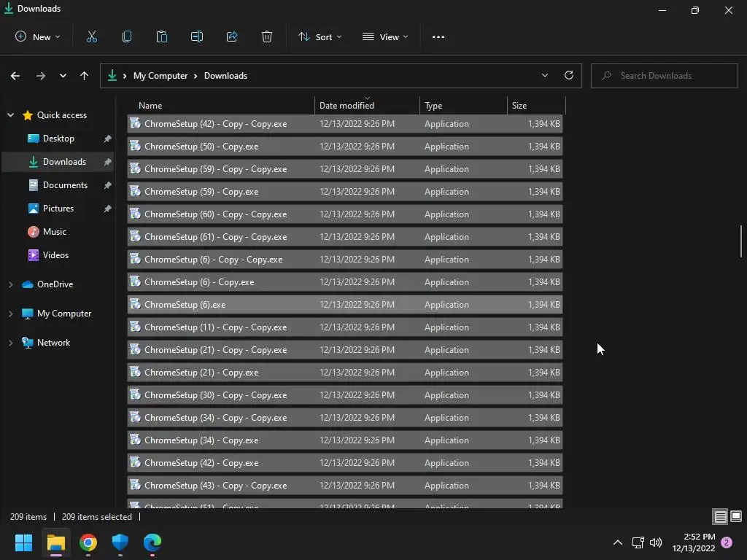This screenshot has height=560, width=747.
Task: Select ChromeSetup (59) - Copy.exe
Action: [345, 192]
